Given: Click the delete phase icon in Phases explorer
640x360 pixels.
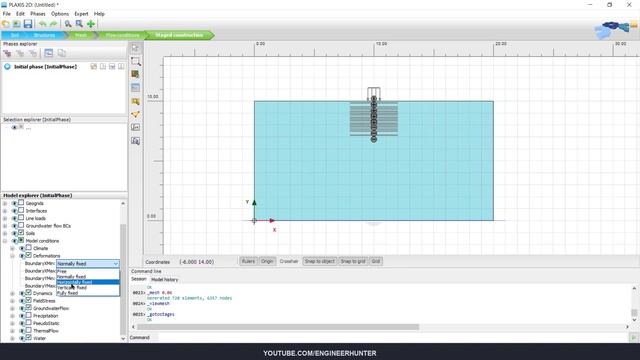Looking at the screenshot, I should click(33, 53).
